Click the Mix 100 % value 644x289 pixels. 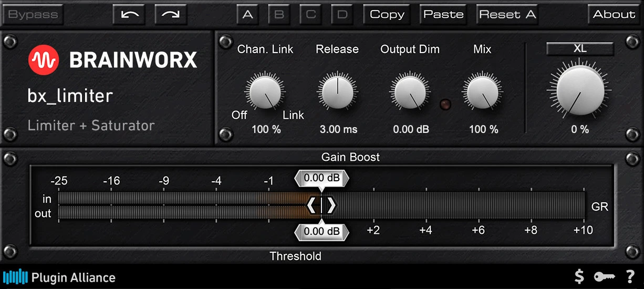pyautogui.click(x=483, y=129)
